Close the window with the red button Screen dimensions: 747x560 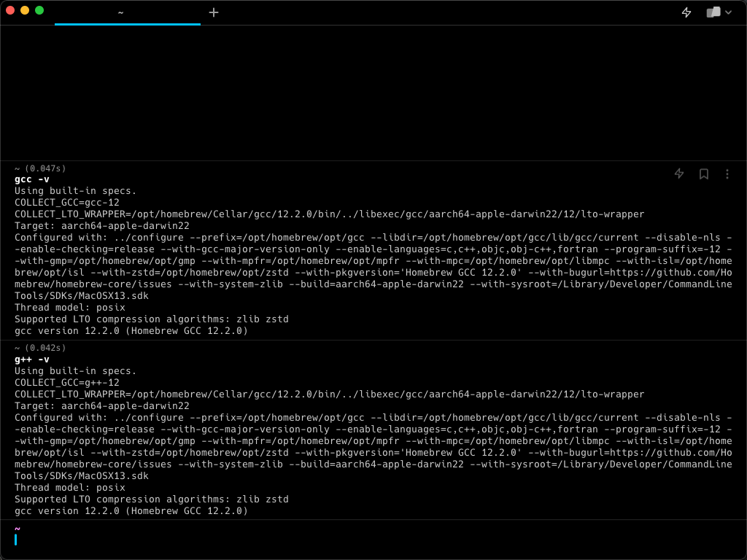(10, 10)
